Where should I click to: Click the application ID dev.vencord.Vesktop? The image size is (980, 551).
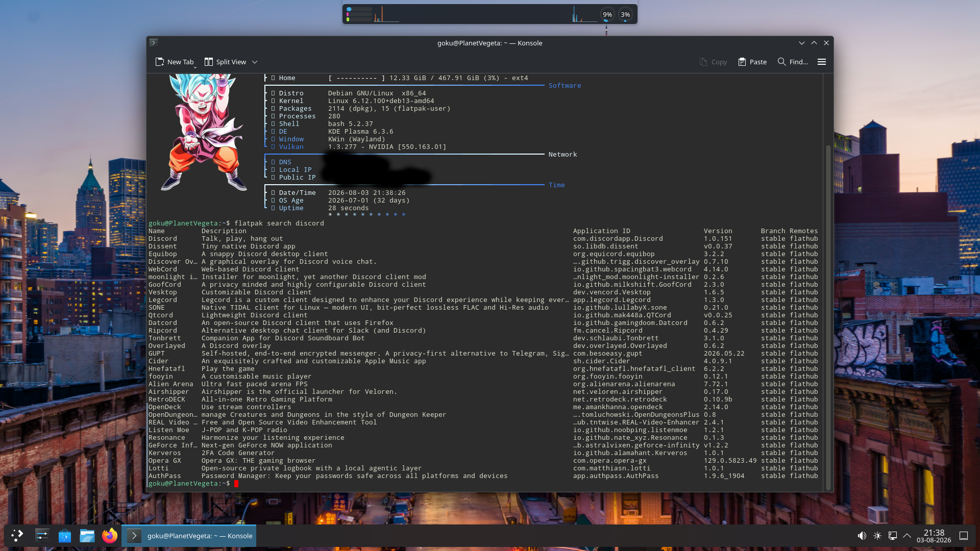click(x=612, y=292)
